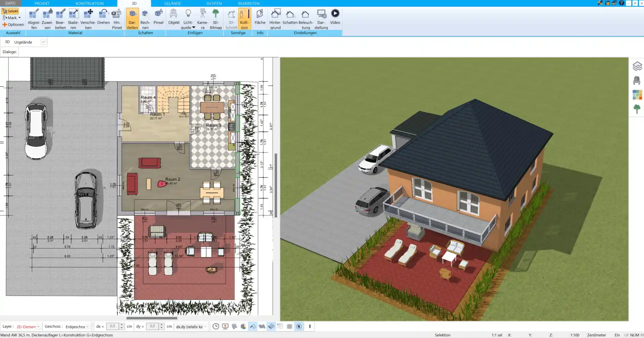
Task: Increase the dx value with stepper up
Action: (x=122, y=325)
